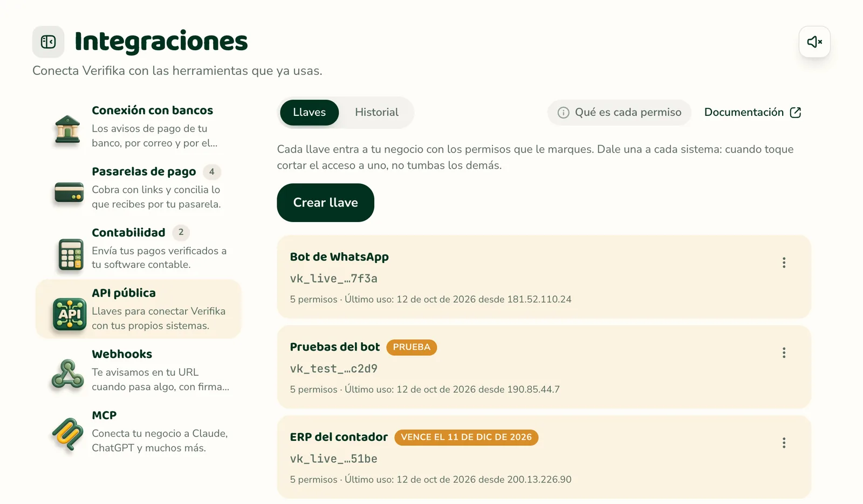The width and height of the screenshot is (863, 504).
Task: Click the VENCE EL 11 DE DIC DE 2026 badge
Action: (x=466, y=437)
